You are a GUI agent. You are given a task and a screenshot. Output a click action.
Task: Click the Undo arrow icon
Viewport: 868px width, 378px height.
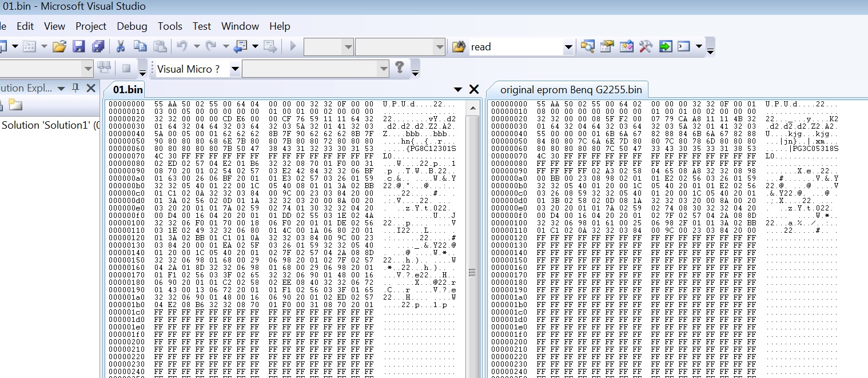(182, 46)
